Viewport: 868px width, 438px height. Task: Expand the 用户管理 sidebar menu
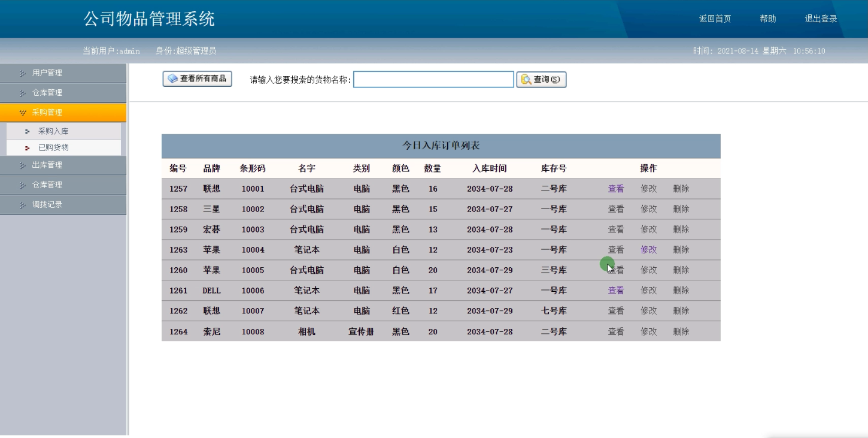(63, 73)
